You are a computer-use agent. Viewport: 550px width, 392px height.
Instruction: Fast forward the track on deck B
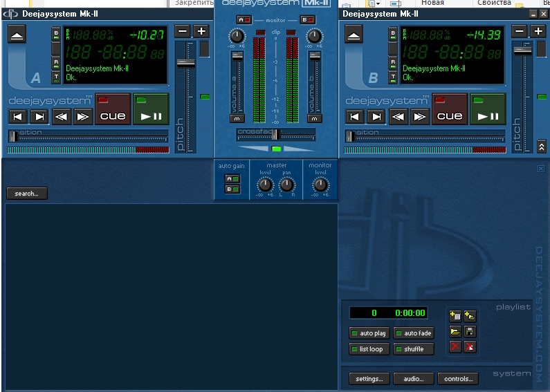tap(419, 117)
